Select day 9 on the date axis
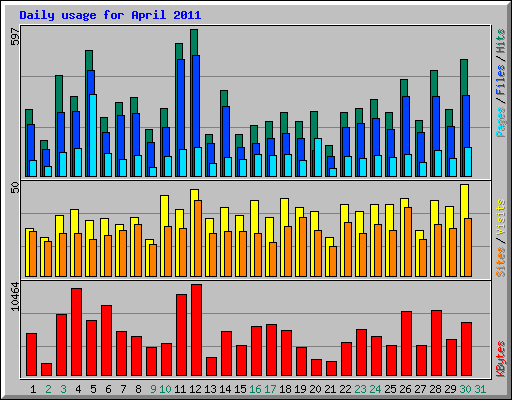This screenshot has width=512, height=400. pyautogui.click(x=153, y=389)
